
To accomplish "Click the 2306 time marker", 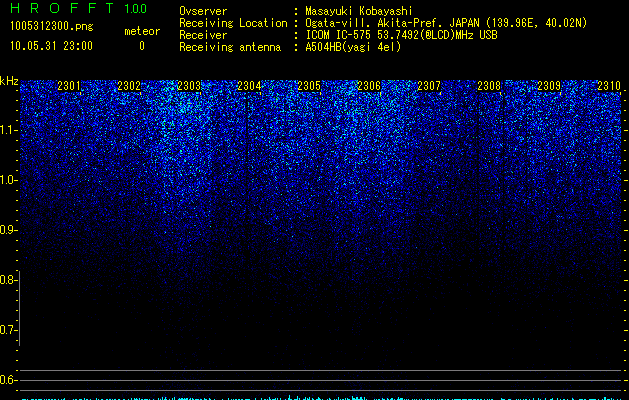I will point(369,86).
